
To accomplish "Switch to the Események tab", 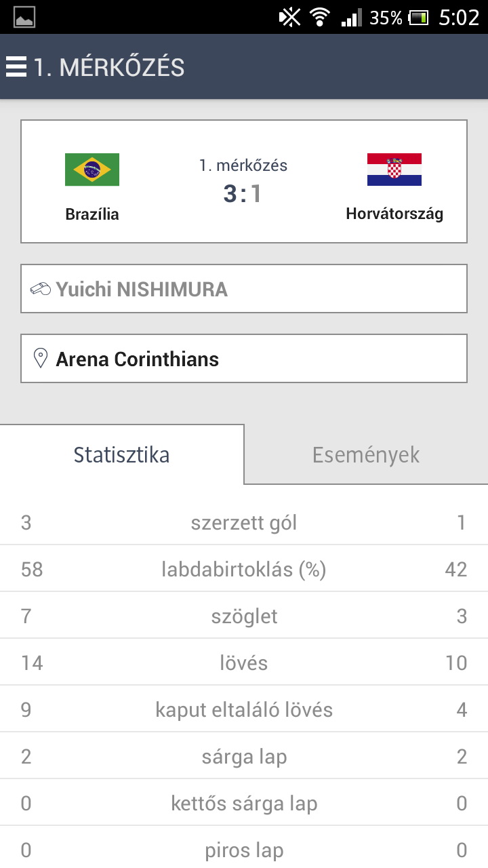I will [x=366, y=455].
